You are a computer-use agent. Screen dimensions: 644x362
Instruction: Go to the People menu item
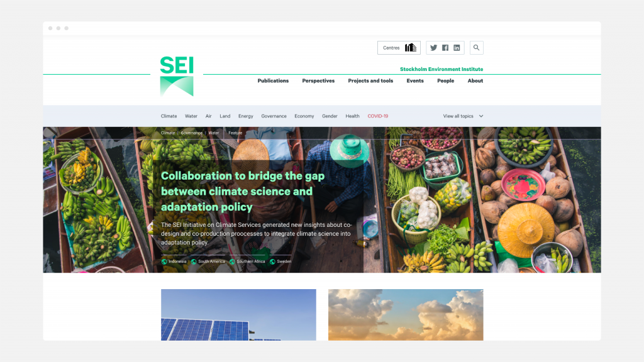pyautogui.click(x=446, y=81)
